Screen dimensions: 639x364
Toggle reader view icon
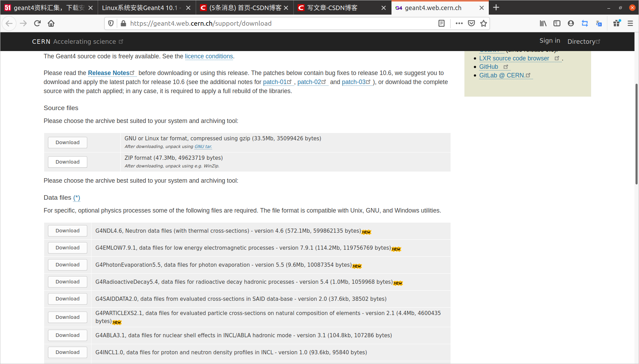pos(442,23)
